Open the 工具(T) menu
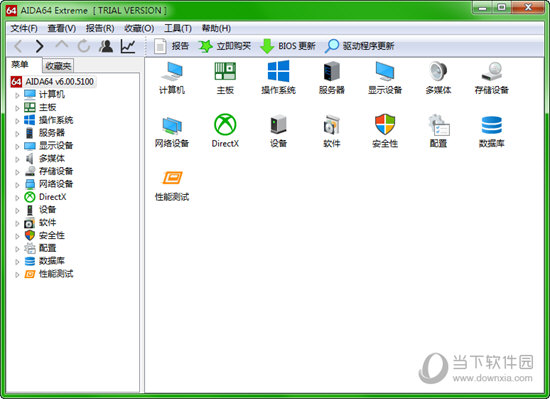 [178, 28]
